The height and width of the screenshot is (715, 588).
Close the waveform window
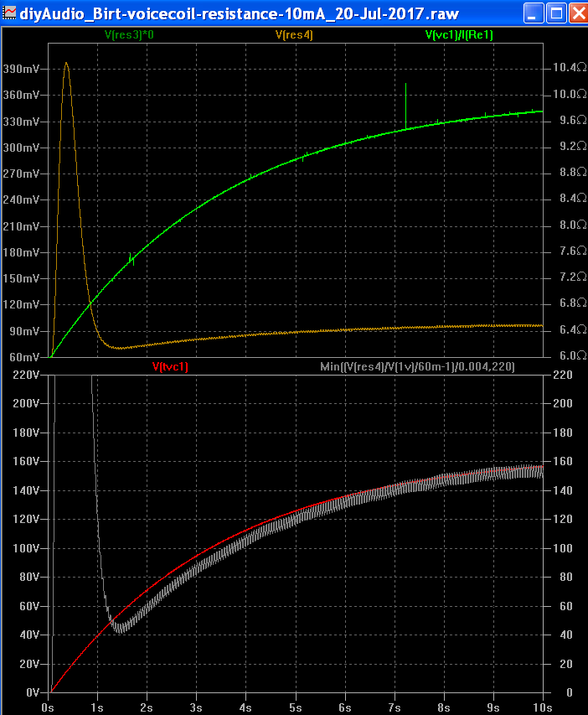[x=578, y=13]
